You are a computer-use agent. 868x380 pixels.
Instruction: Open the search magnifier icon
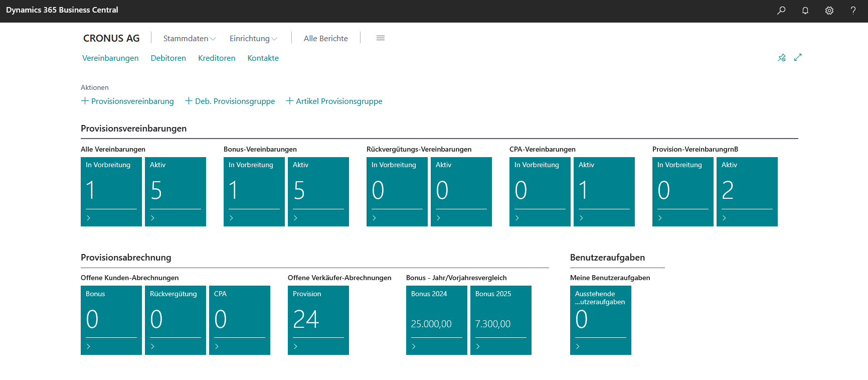(781, 11)
